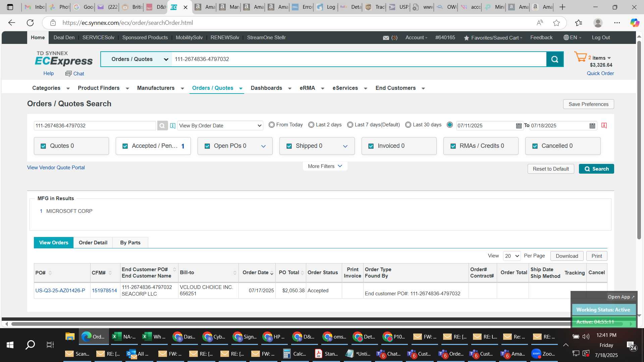The height and width of the screenshot is (362, 644).
Task: Click the From date field 07/11/2025
Action: (485, 126)
